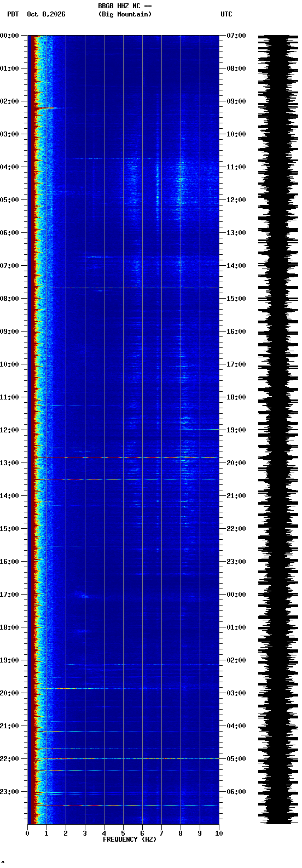
Task: Click the station title BBGB HHZ NC --
Action: 125,6
